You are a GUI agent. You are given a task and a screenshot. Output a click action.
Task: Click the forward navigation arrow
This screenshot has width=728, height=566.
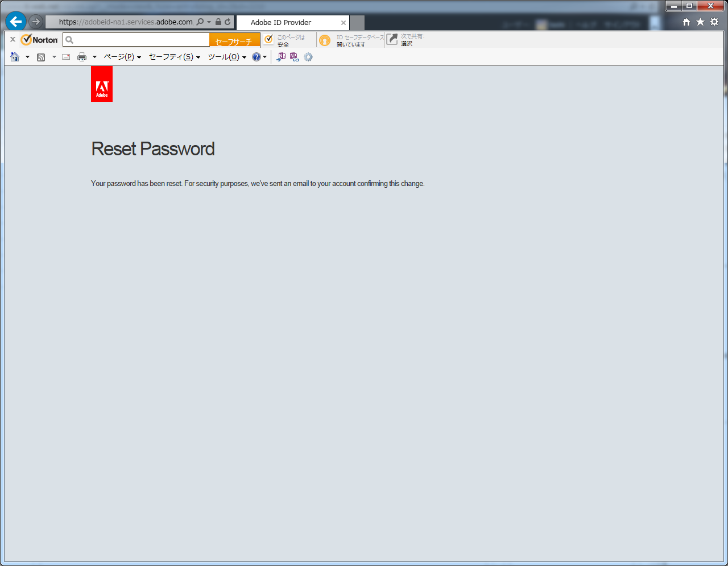[36, 22]
